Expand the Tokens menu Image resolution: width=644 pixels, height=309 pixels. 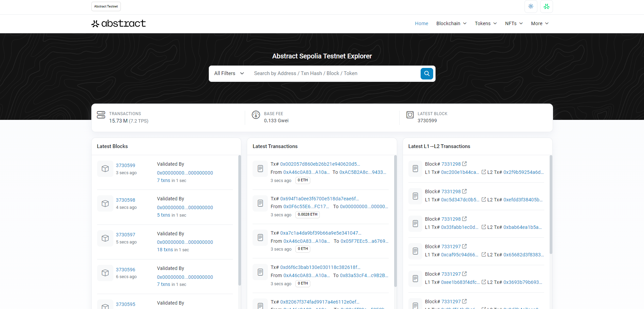click(486, 23)
